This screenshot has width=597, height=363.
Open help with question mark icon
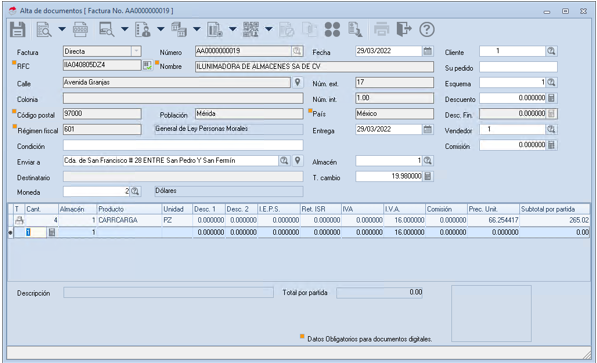click(427, 29)
